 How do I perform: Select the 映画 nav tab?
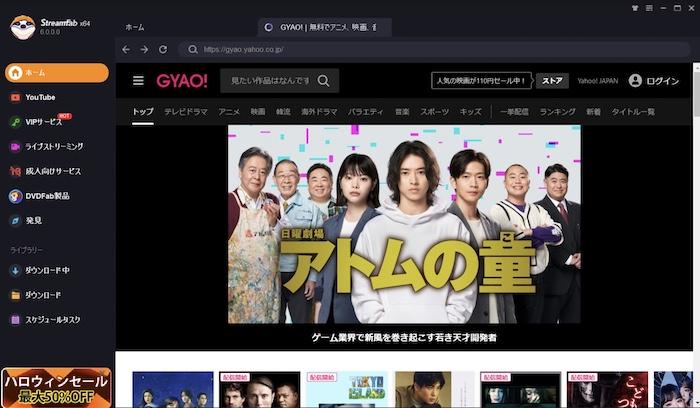tap(258, 112)
